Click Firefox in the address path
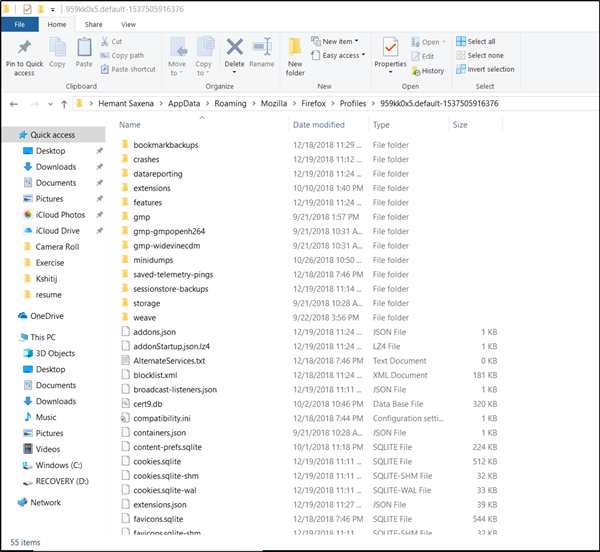This screenshot has height=552, width=600. coord(313,104)
